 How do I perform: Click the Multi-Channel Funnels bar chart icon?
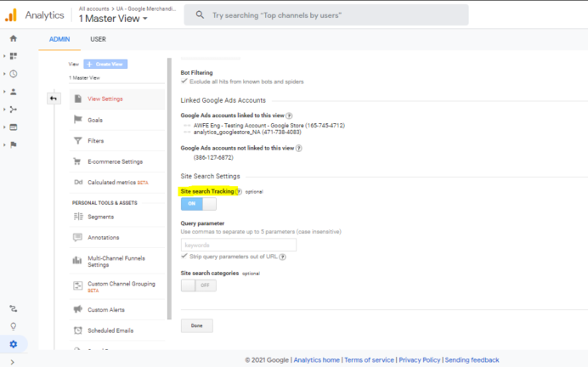pyautogui.click(x=77, y=260)
